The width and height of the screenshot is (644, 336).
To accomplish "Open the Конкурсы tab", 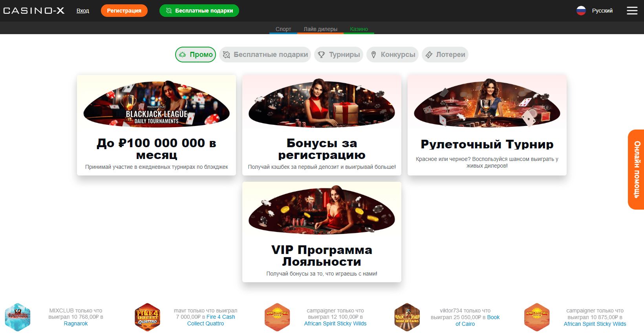I will tap(392, 55).
